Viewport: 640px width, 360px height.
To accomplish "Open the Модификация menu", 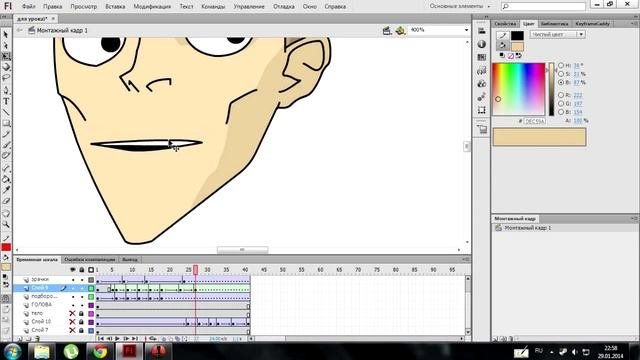I will coord(152,7).
